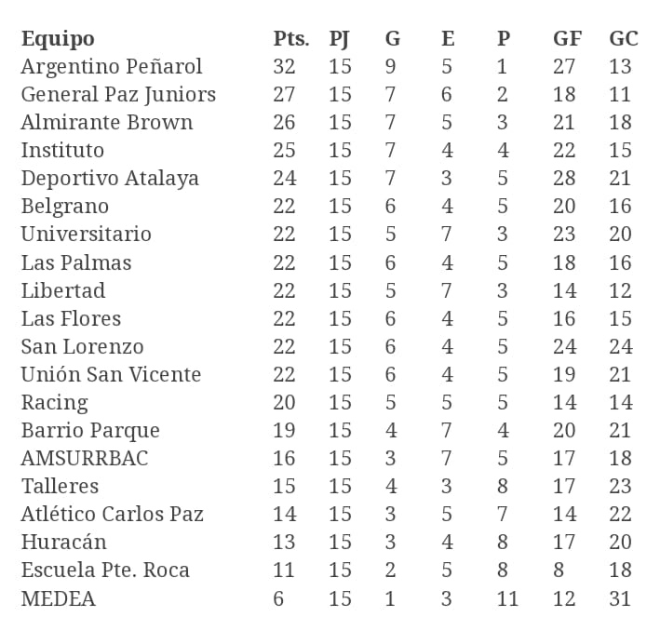660x644 pixels.
Task: Select Barrio Parque in the standings
Action: pos(90,430)
